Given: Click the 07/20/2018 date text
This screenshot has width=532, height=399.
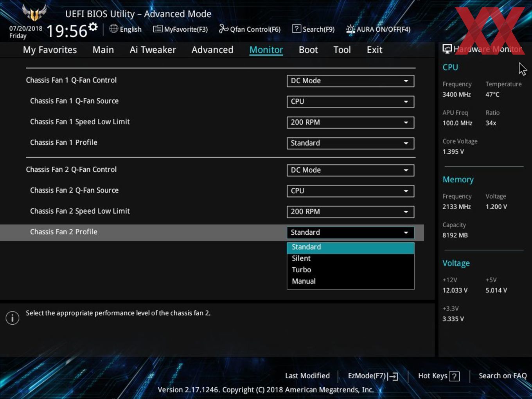Looking at the screenshot, I should (x=26, y=29).
